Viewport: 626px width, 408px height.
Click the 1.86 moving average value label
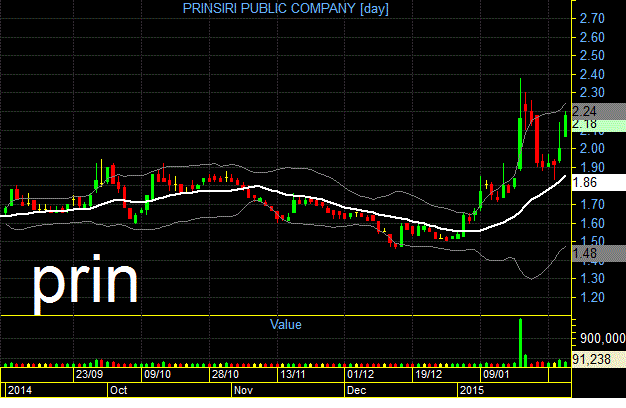[598, 182]
